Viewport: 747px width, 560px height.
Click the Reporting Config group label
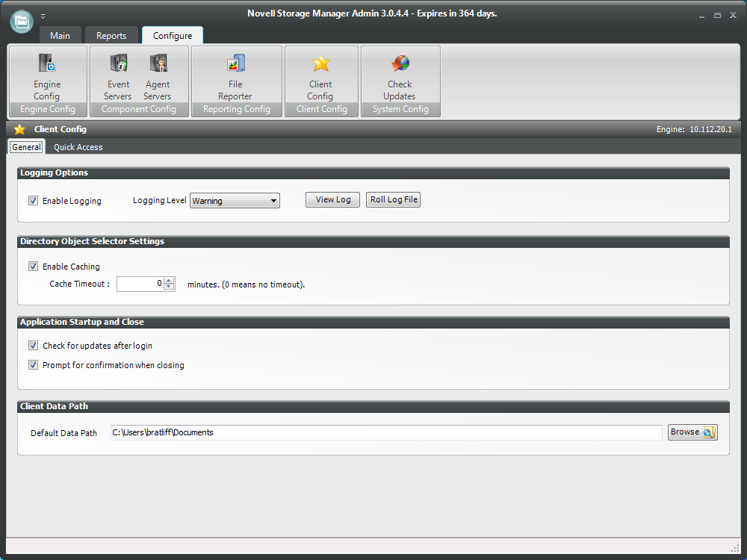pyautogui.click(x=237, y=109)
